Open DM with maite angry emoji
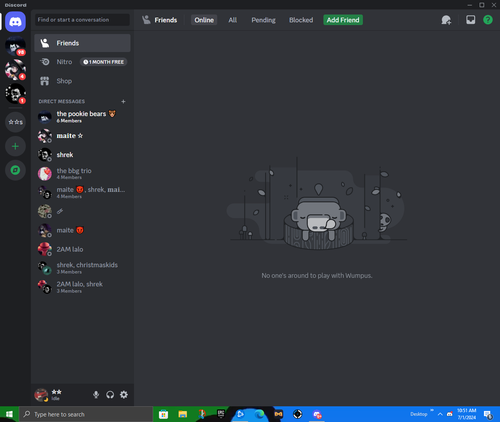Screen dimensions: 500x422 82,230
